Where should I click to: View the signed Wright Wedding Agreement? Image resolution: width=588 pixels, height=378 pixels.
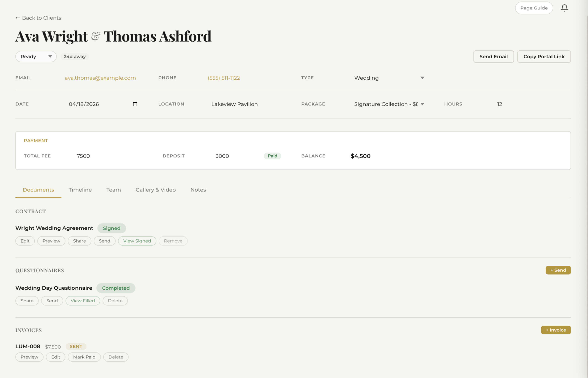coord(137,241)
